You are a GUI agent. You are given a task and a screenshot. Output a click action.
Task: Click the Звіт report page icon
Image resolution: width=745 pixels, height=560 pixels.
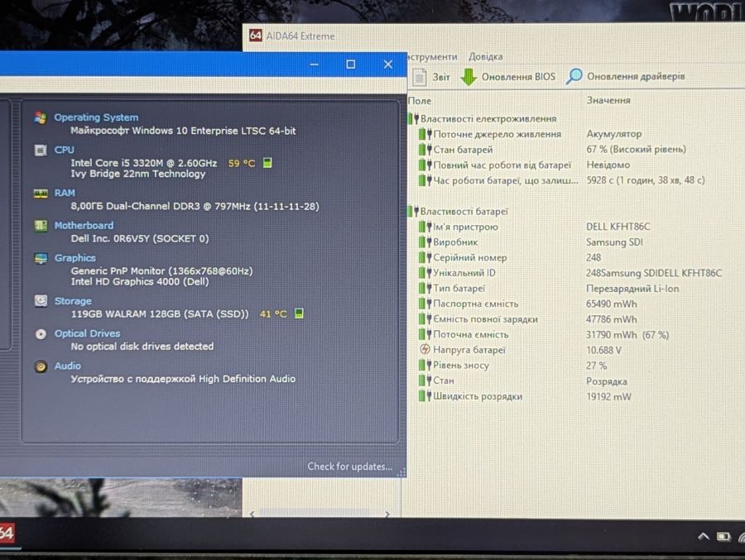(420, 77)
